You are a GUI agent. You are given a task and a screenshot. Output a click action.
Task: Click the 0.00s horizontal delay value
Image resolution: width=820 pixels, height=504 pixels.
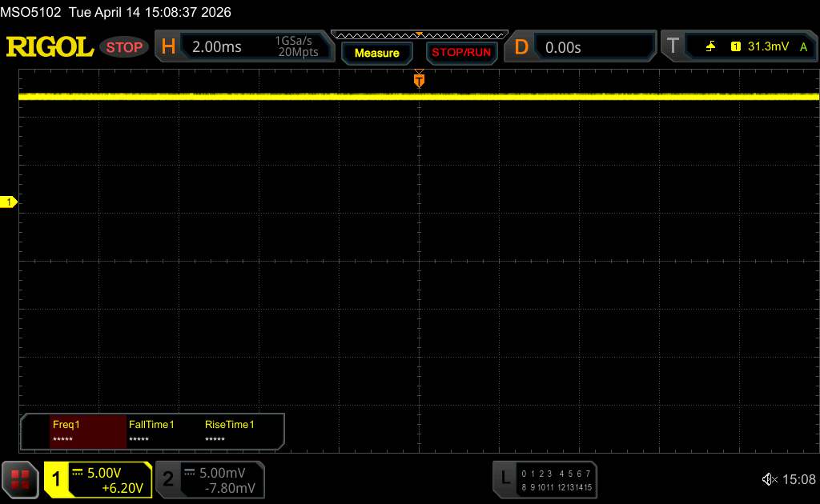pos(563,47)
